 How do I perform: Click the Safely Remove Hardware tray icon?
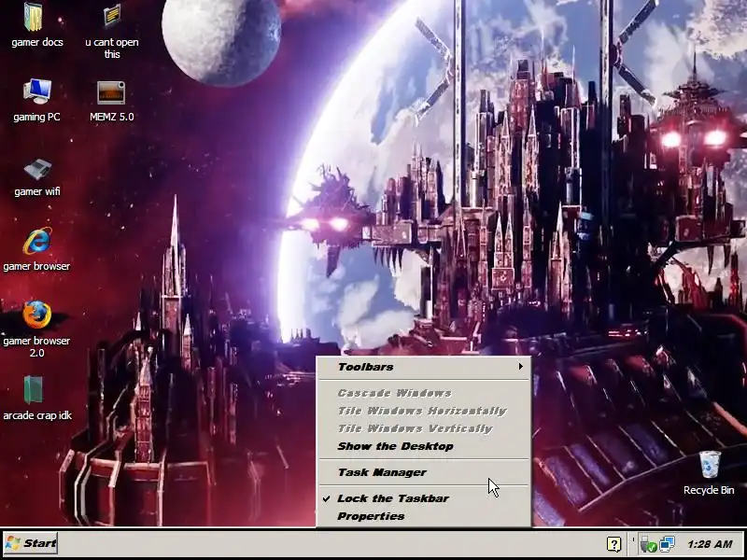coord(648,544)
